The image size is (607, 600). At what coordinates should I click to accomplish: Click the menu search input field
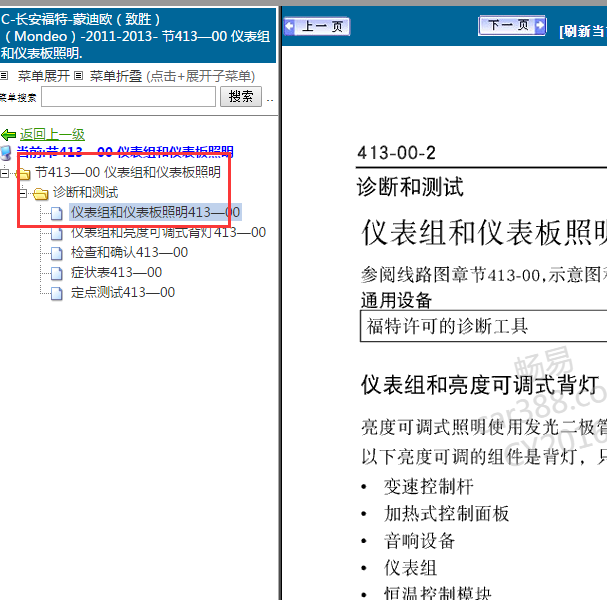[129, 96]
